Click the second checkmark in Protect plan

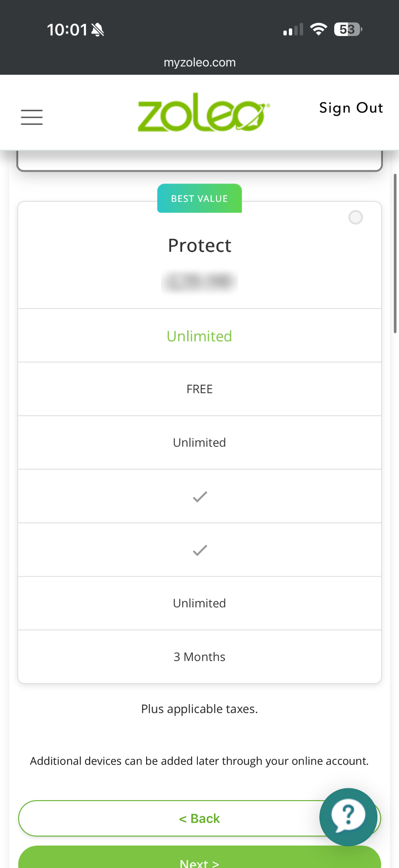(200, 550)
